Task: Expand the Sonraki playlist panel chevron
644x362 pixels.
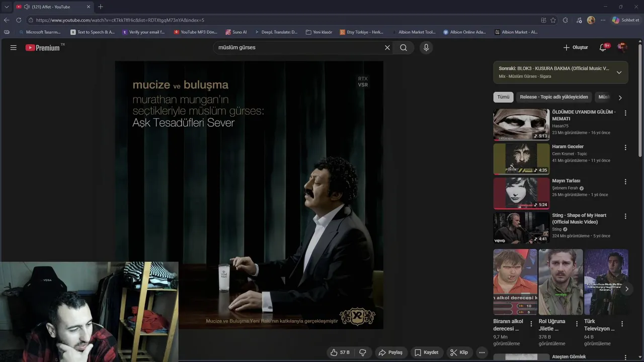Action: (x=619, y=72)
